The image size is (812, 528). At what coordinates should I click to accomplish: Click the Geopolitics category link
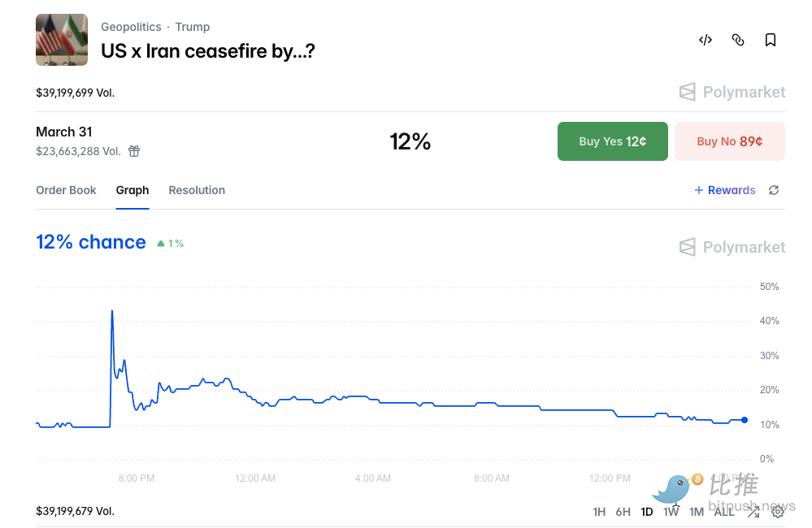coord(131,27)
